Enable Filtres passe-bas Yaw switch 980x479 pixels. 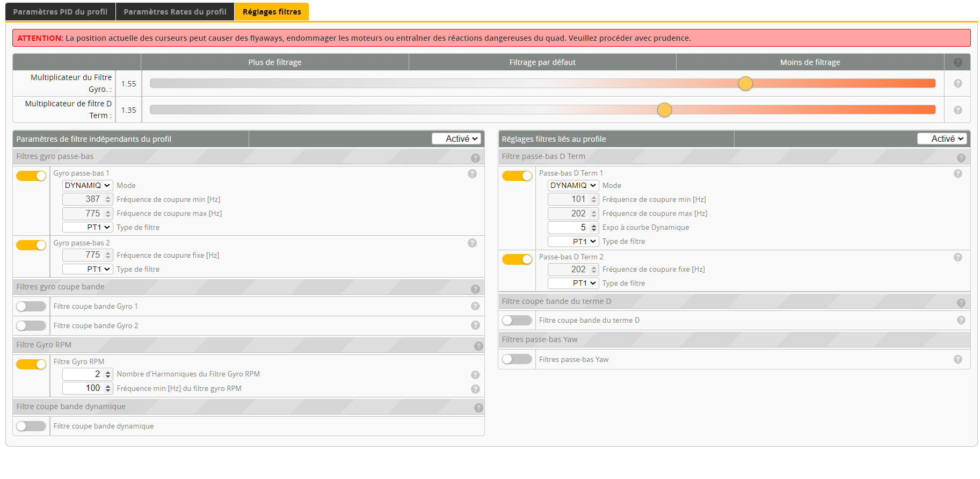pyautogui.click(x=517, y=359)
